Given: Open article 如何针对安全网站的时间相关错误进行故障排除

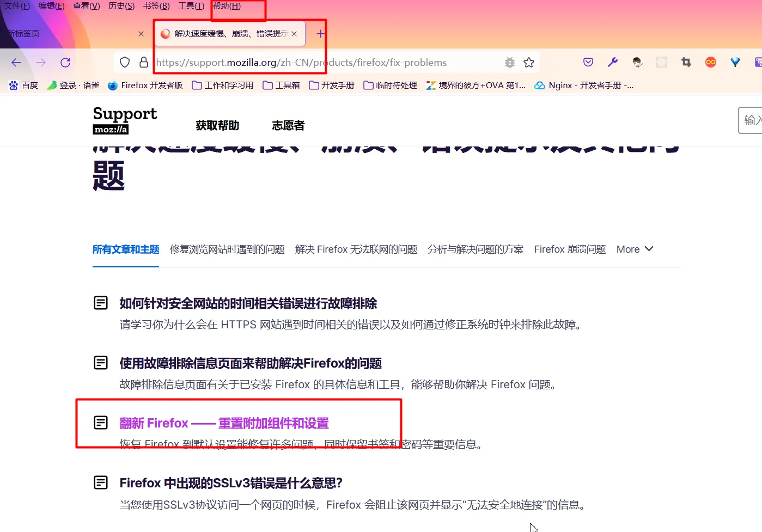Looking at the screenshot, I should coord(248,303).
